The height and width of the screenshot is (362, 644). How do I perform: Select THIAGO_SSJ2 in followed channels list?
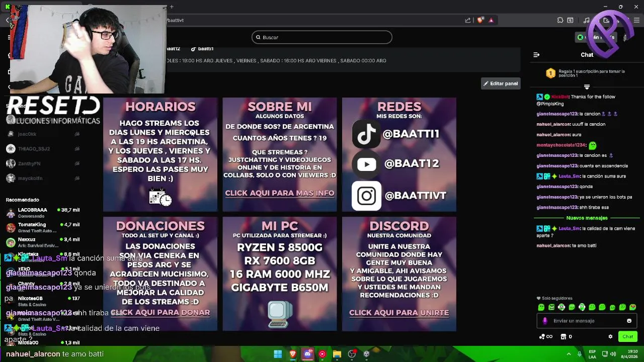point(43,149)
